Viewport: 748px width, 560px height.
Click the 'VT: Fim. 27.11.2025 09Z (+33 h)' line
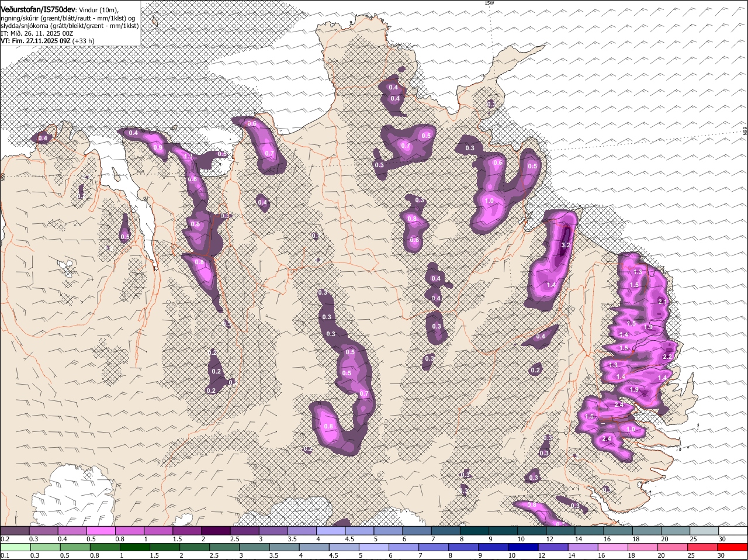pos(47,41)
